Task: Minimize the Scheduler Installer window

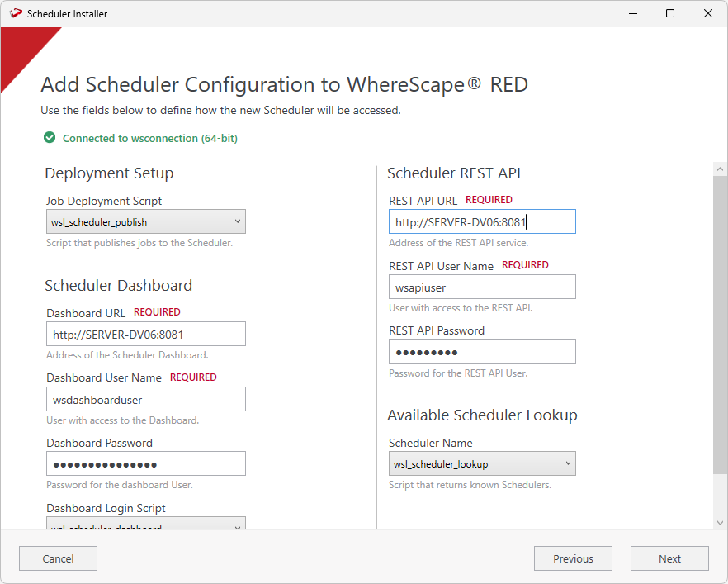Action: click(x=632, y=13)
